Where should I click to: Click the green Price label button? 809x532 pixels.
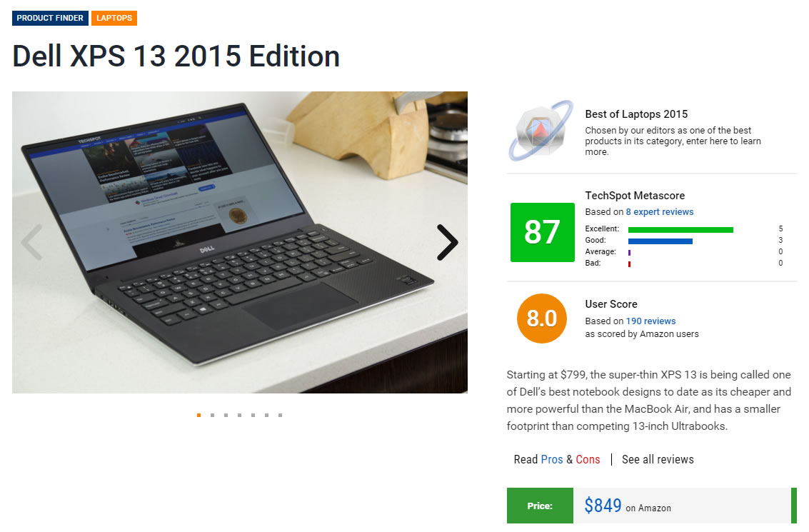[540, 506]
